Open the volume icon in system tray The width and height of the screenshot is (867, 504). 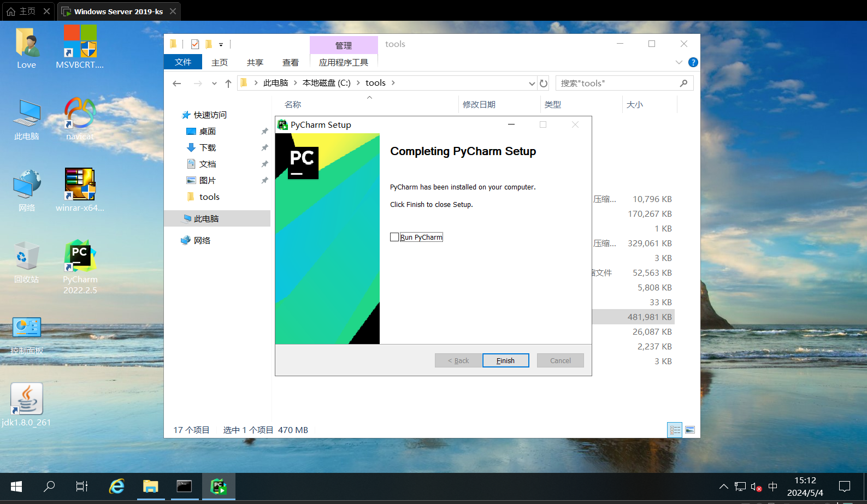pos(756,487)
